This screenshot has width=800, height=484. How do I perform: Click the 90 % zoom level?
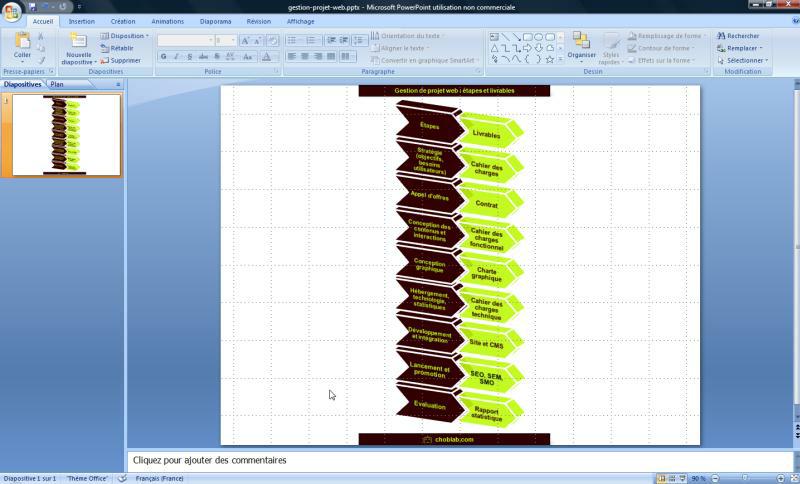tap(698, 478)
